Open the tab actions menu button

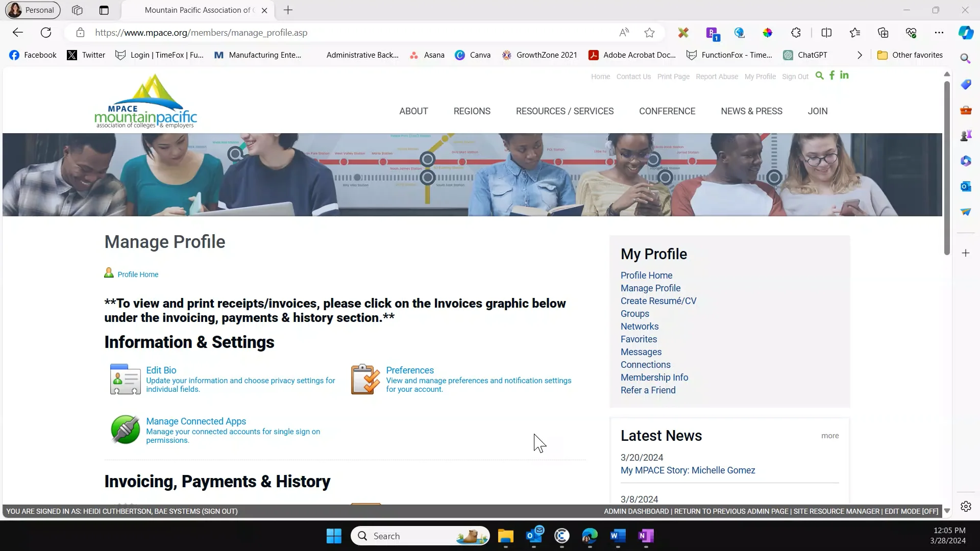[104, 10]
